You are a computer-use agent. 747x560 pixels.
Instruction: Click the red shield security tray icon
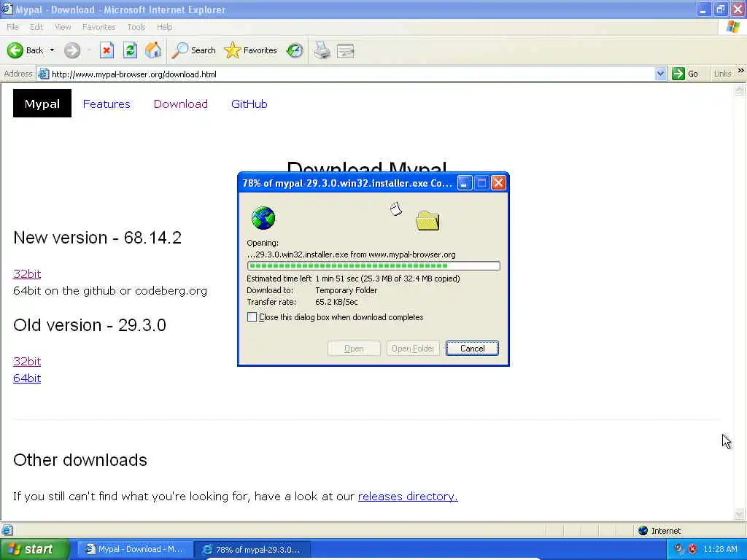coord(692,549)
